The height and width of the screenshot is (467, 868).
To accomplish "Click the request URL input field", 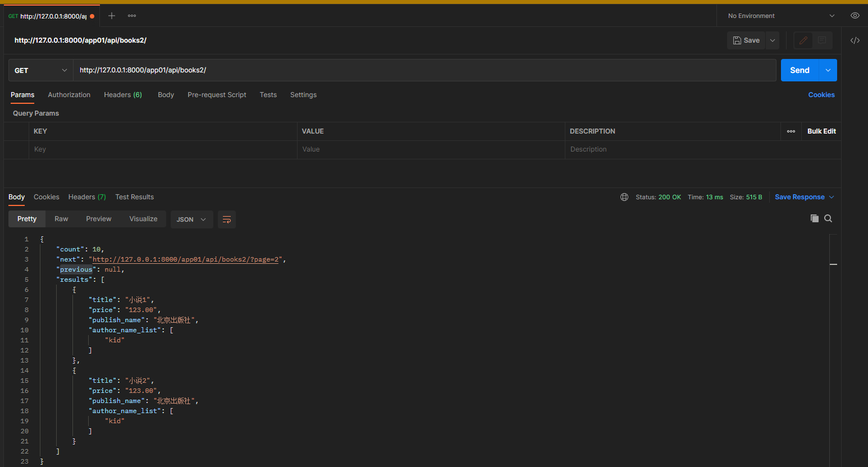I will [x=424, y=70].
